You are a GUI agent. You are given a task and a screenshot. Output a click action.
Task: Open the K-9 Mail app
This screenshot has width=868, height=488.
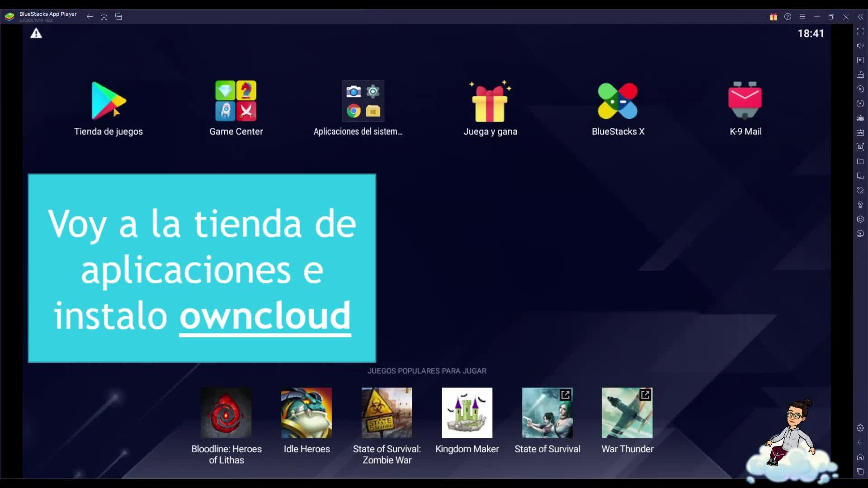(745, 101)
